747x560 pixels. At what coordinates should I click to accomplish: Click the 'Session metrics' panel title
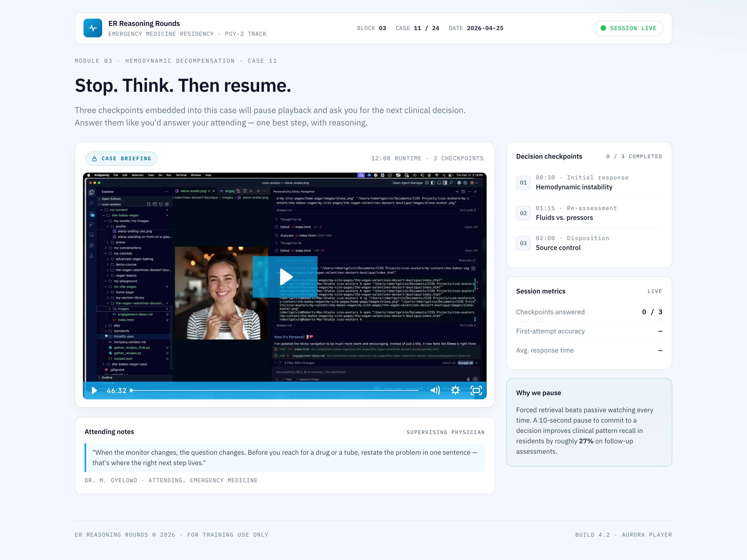coord(541,291)
